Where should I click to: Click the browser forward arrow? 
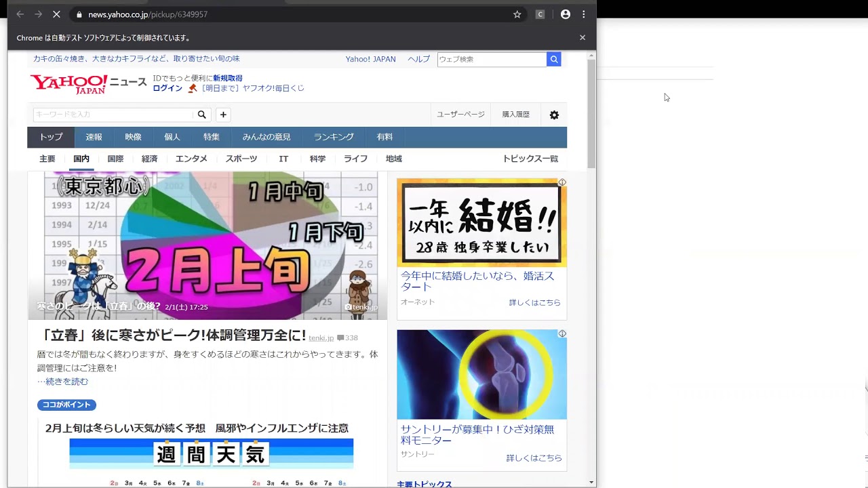point(38,14)
